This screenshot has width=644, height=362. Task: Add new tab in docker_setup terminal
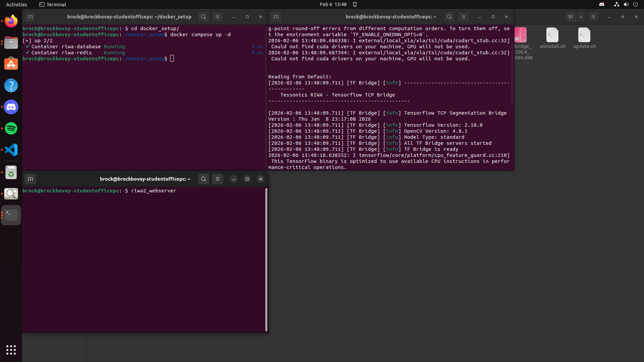[x=30, y=17]
